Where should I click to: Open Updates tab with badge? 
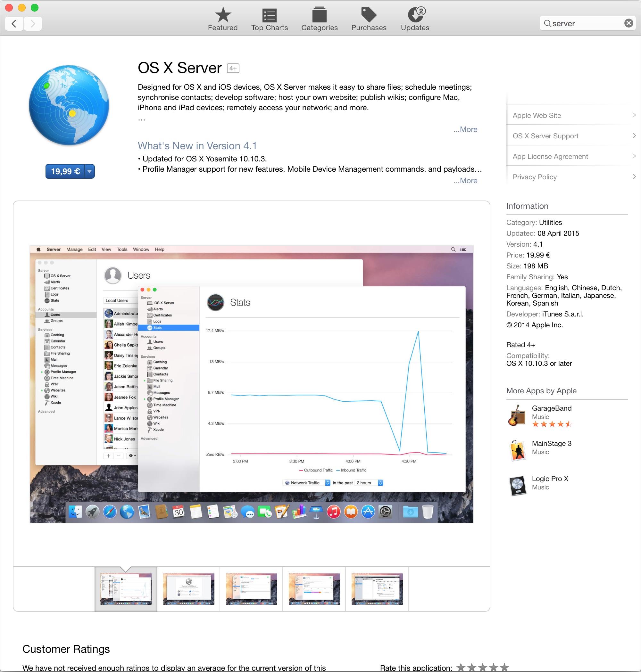pyautogui.click(x=415, y=19)
